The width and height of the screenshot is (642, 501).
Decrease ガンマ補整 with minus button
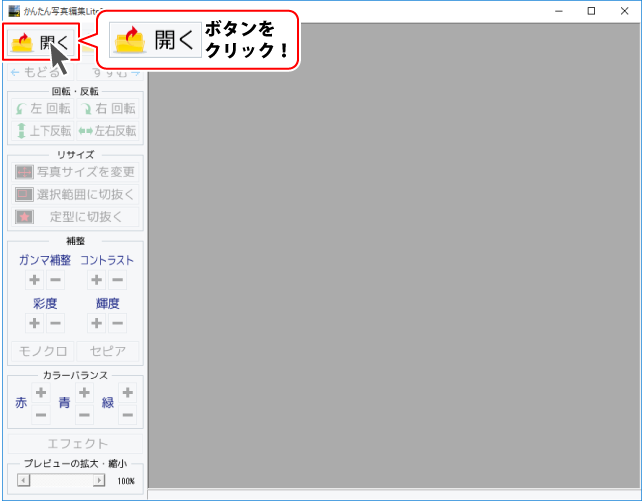[x=55, y=280]
